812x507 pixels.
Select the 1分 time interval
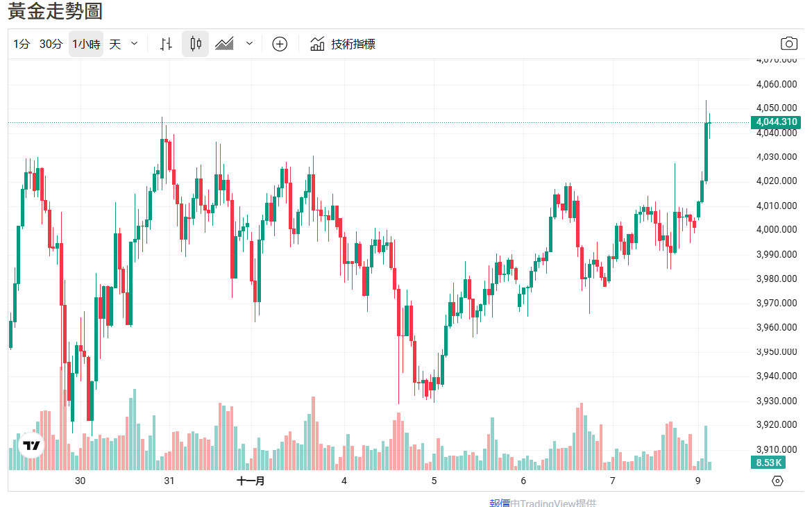tap(22, 44)
